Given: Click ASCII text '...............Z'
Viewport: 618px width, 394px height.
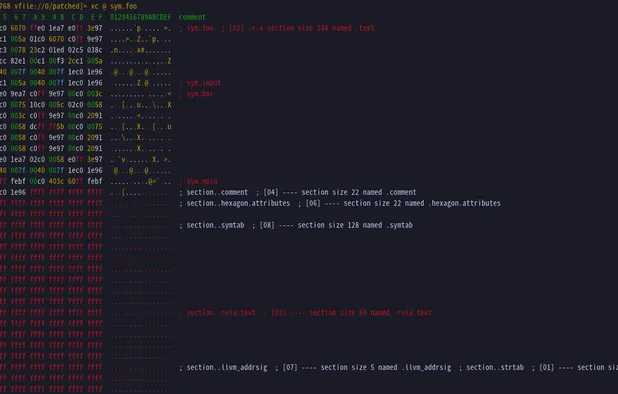Looking at the screenshot, I should [141, 61].
